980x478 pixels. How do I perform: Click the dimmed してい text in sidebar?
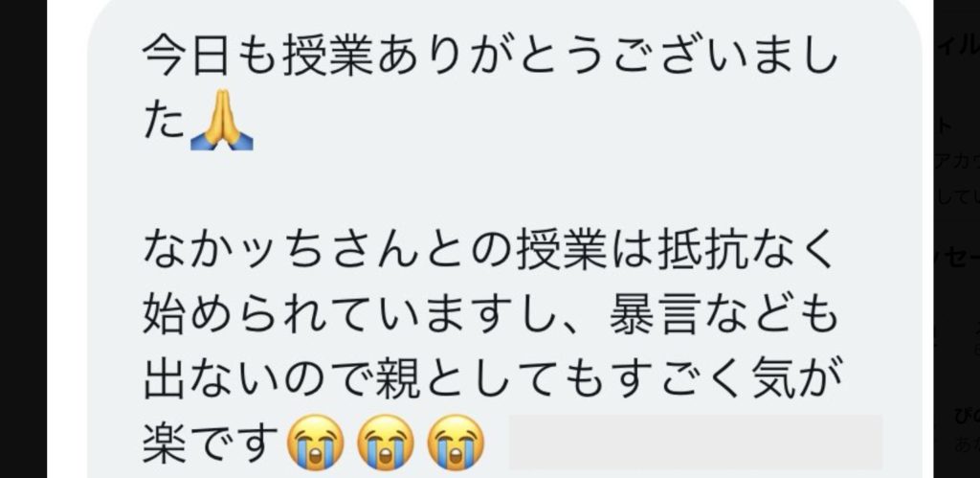tap(957, 195)
